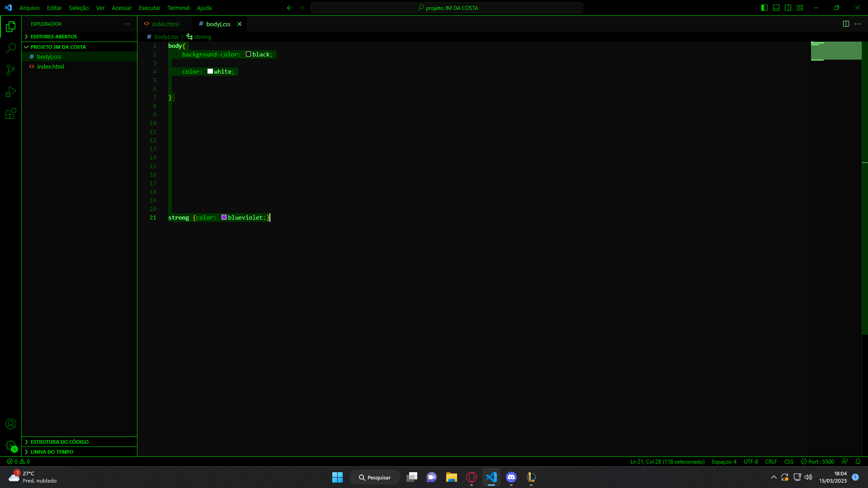Expand the Linha do Tempo section

pyautogui.click(x=80, y=452)
